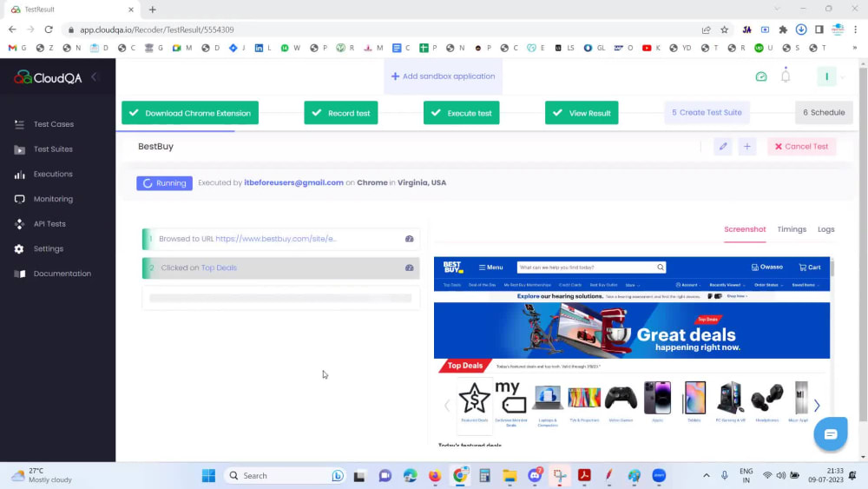Cancel the running test

point(801,147)
